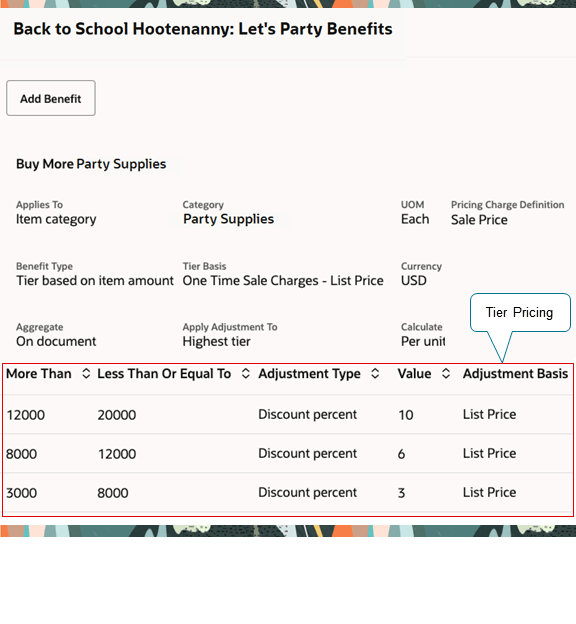Click the On document aggregate value
Viewport: 576px width, 624px height.
pyautogui.click(x=56, y=341)
